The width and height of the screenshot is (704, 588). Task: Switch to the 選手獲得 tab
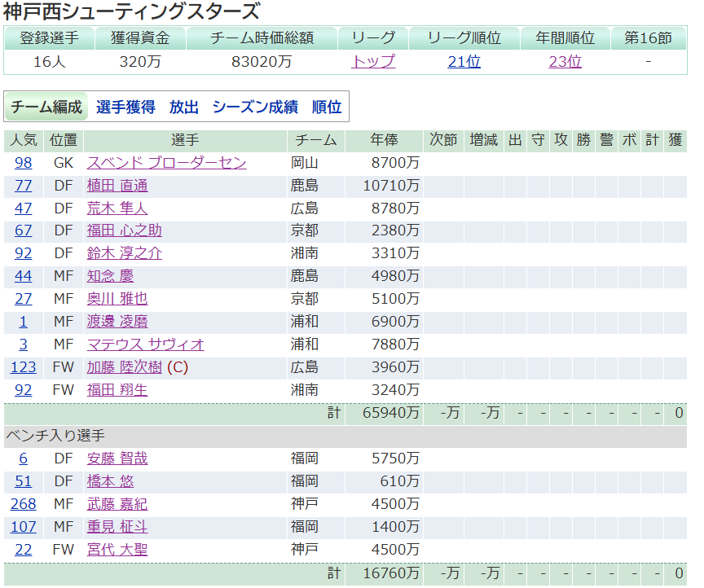click(125, 107)
